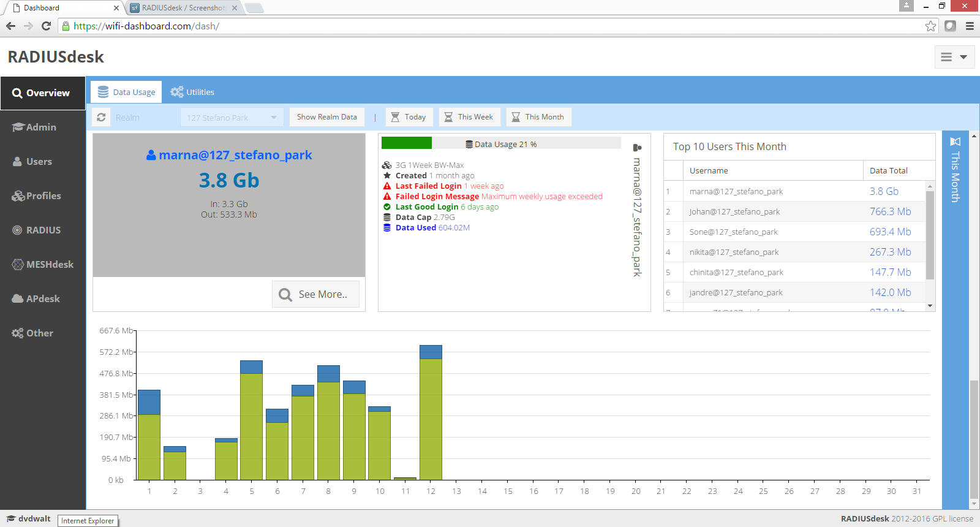Open the RADIUS sidebar section
This screenshot has height=527, width=980.
pos(42,230)
